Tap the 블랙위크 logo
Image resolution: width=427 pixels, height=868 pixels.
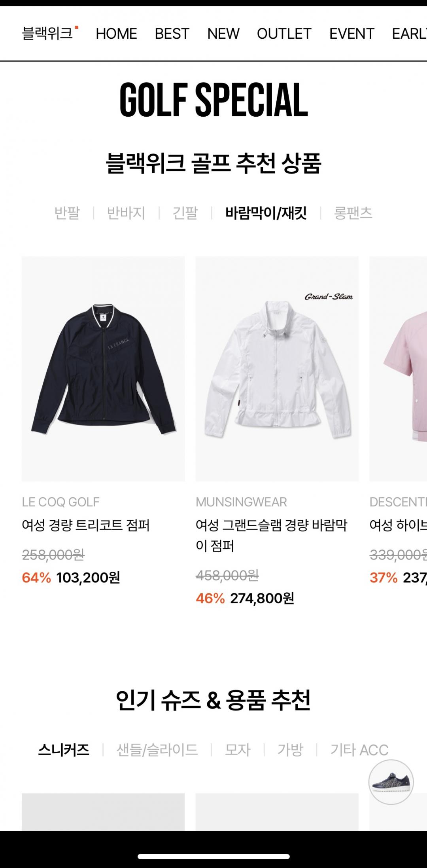[50, 34]
